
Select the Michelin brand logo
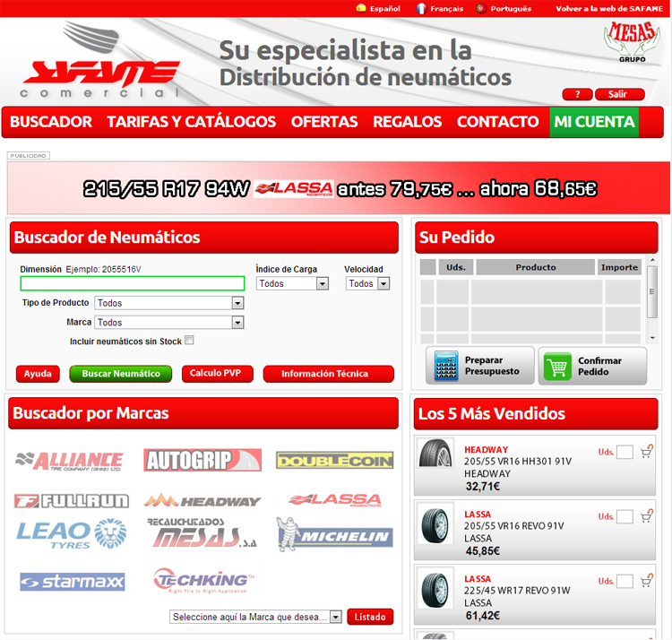coord(335,534)
